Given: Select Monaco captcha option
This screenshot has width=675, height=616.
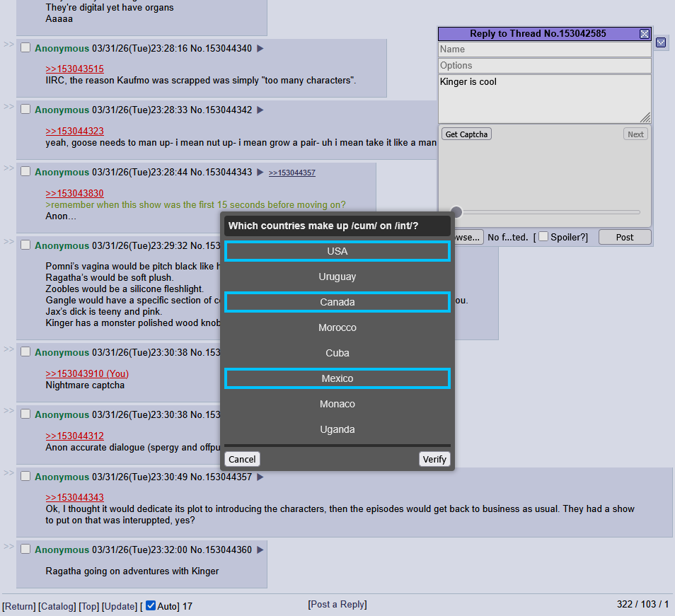Looking at the screenshot, I should (337, 404).
